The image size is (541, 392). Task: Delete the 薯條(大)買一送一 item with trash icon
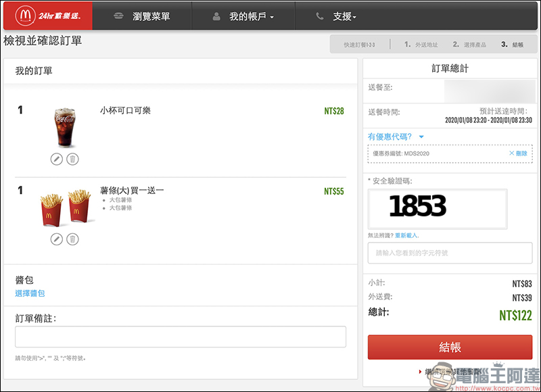pos(72,239)
